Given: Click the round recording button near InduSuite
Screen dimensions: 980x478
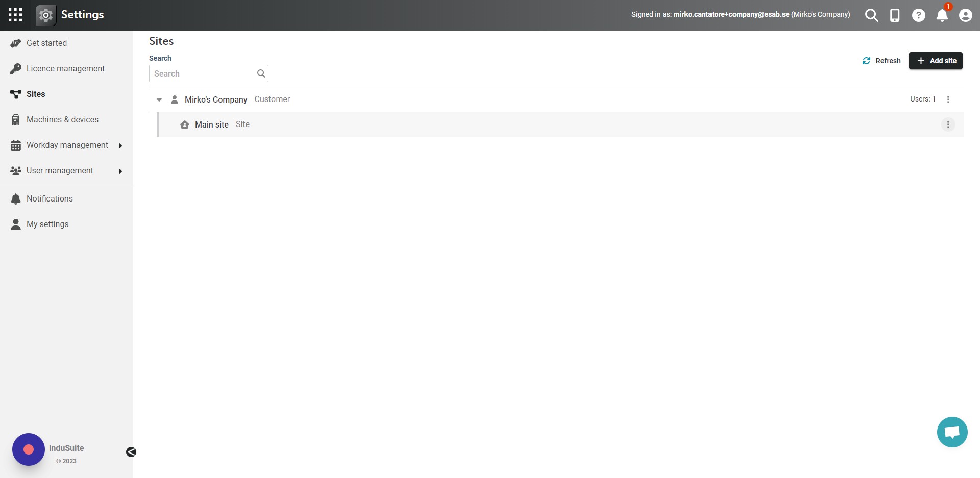Looking at the screenshot, I should coord(29,449).
